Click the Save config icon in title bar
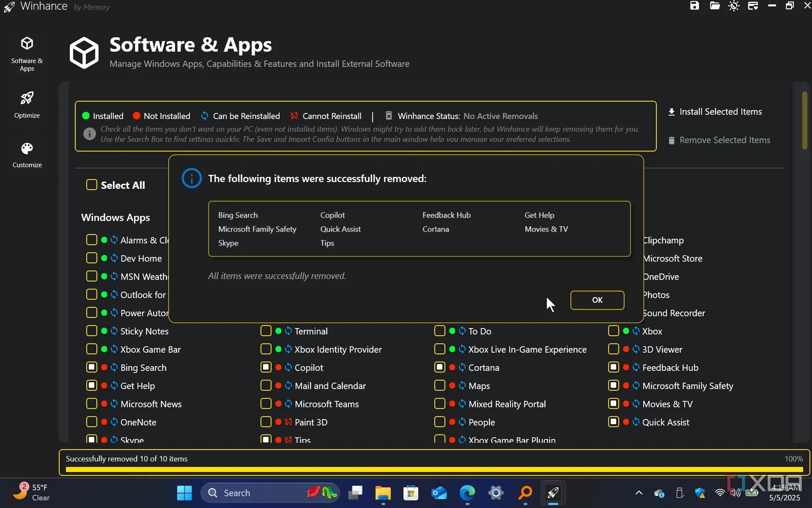This screenshot has height=508, width=812. (x=694, y=6)
